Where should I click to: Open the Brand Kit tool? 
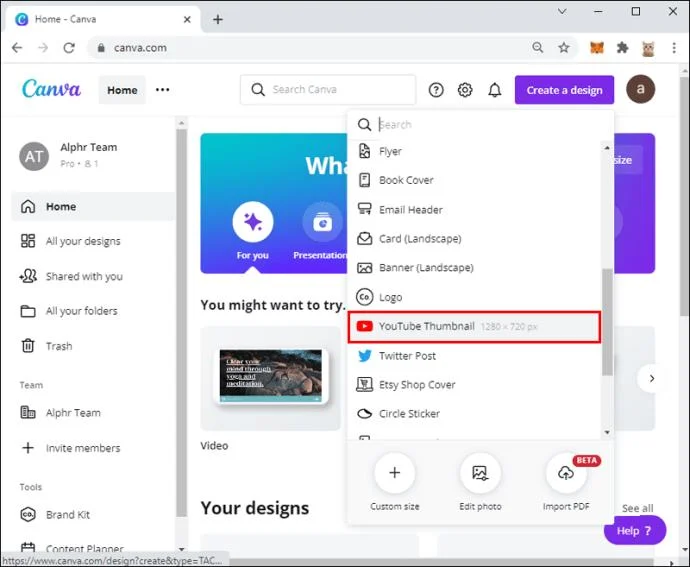[93, 515]
